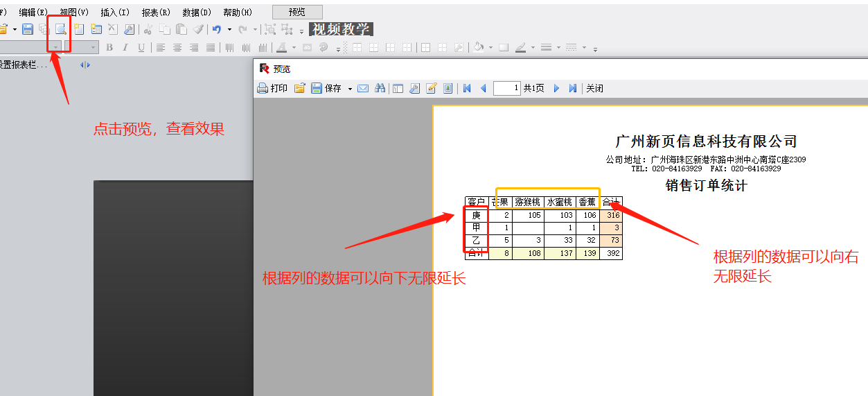Image resolution: width=868 pixels, height=396 pixels.
Task: Align text left
Action: tap(161, 47)
